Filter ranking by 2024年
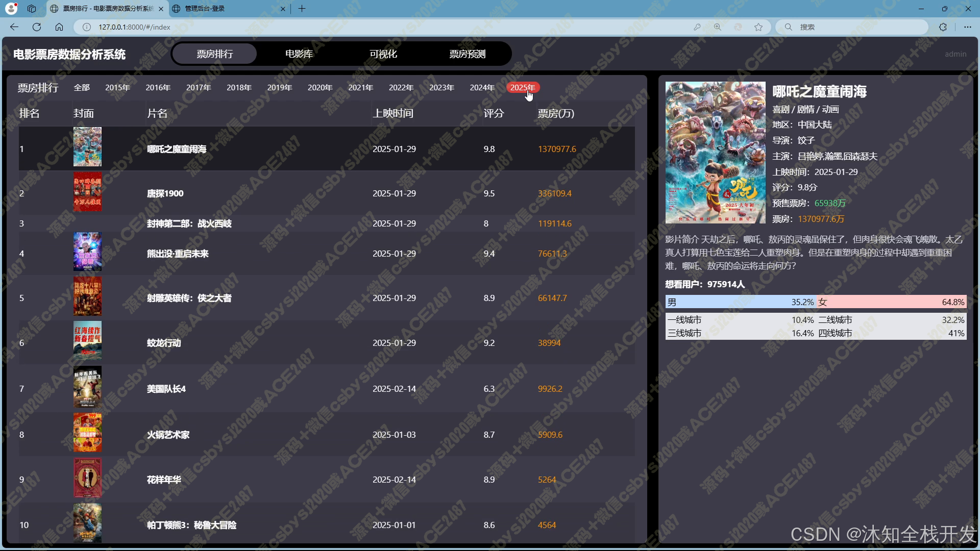 482,88
